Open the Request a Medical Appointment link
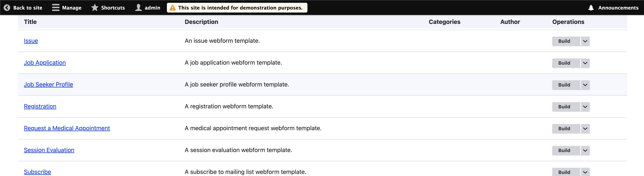Screen dimensions: 644x176 pyautogui.click(x=67, y=128)
